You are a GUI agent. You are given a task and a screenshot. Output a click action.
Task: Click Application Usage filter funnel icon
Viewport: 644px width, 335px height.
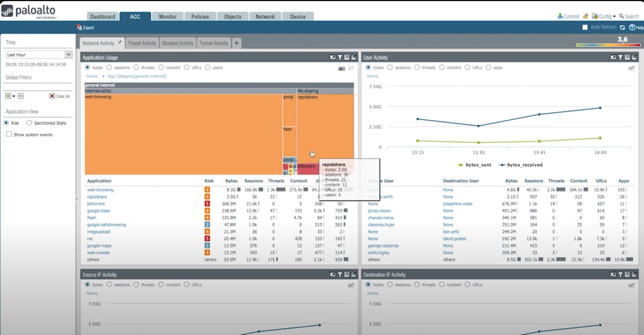click(x=340, y=57)
